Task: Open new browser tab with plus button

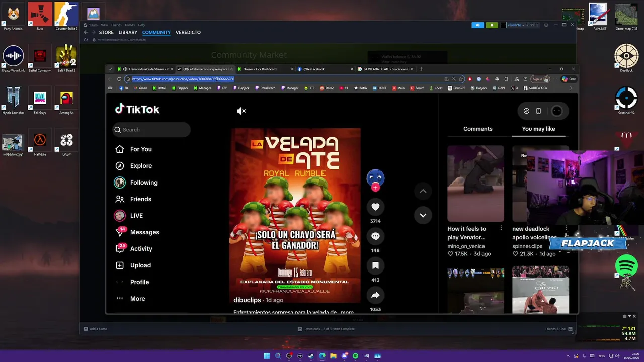Action: 421,69
